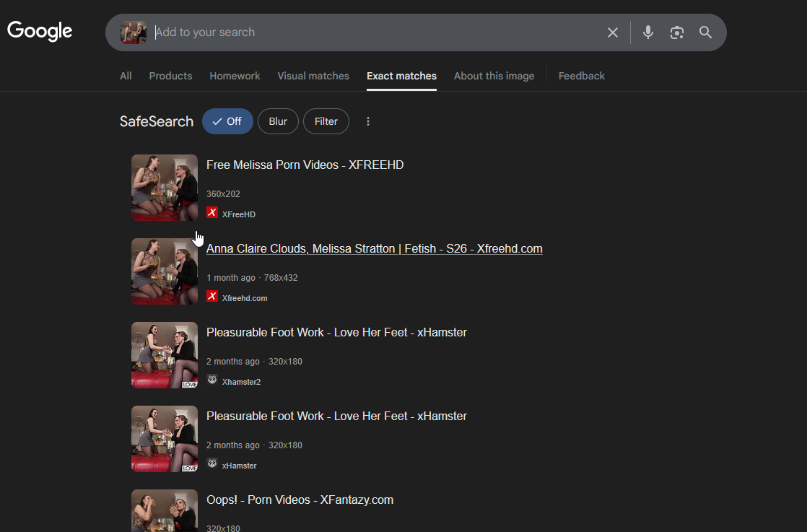This screenshot has width=807, height=532.
Task: Click the red X favicon next to Xfreehd.com
Action: point(212,297)
